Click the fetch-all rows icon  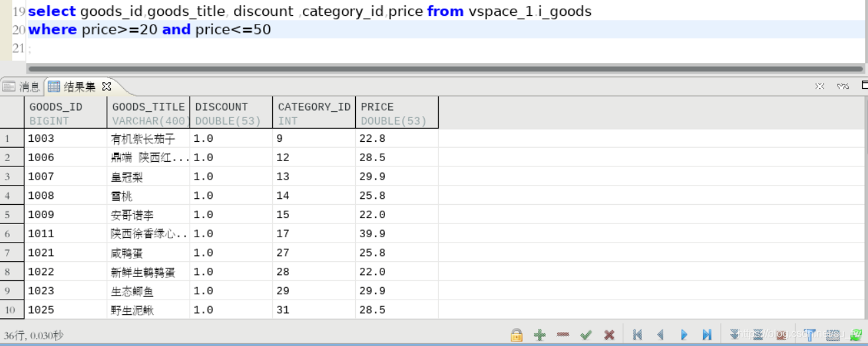[758, 334]
